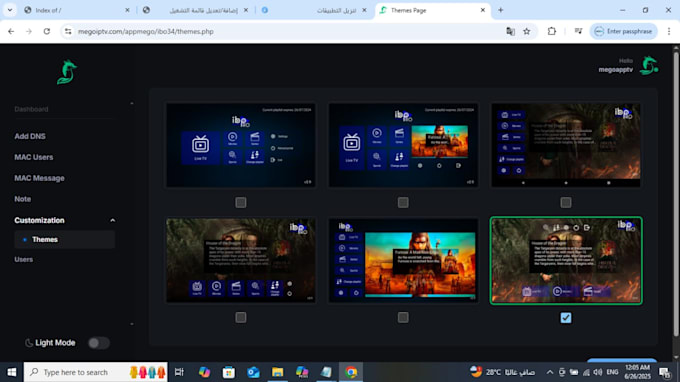Click the megoapptv username text
The width and height of the screenshot is (680, 382).
pos(616,69)
